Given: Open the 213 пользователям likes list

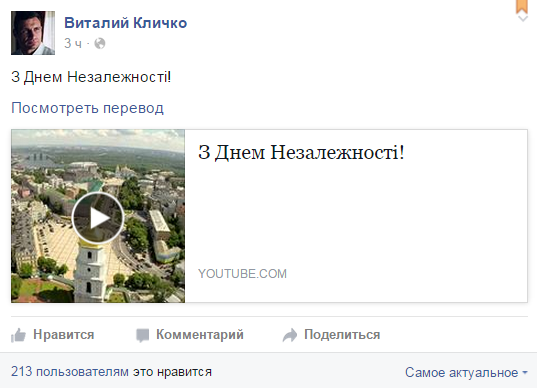Looking at the screenshot, I should coord(70,372).
